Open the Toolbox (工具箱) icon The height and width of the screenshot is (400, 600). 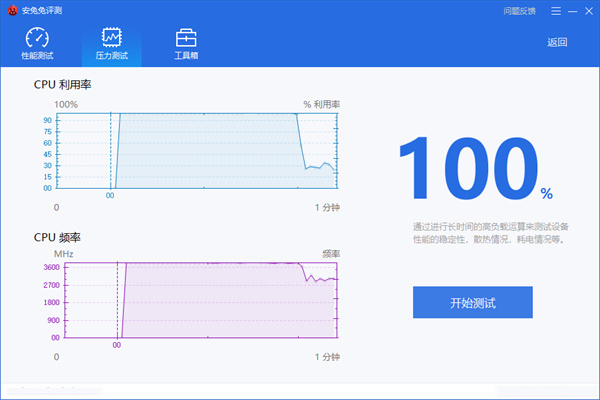coord(186,37)
